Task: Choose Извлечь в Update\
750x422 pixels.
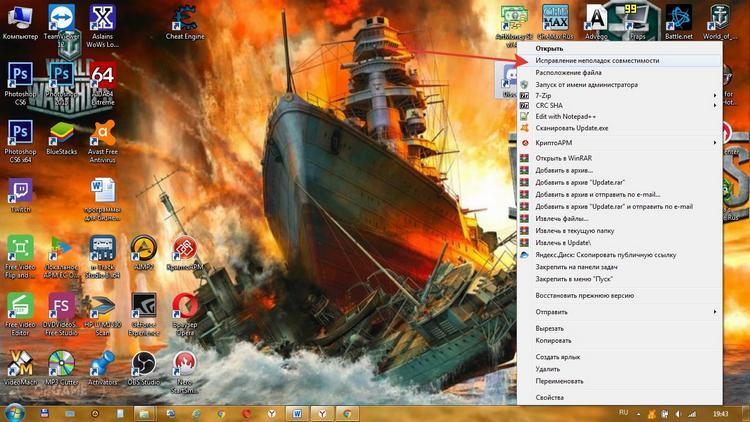Action: pyautogui.click(x=620, y=243)
